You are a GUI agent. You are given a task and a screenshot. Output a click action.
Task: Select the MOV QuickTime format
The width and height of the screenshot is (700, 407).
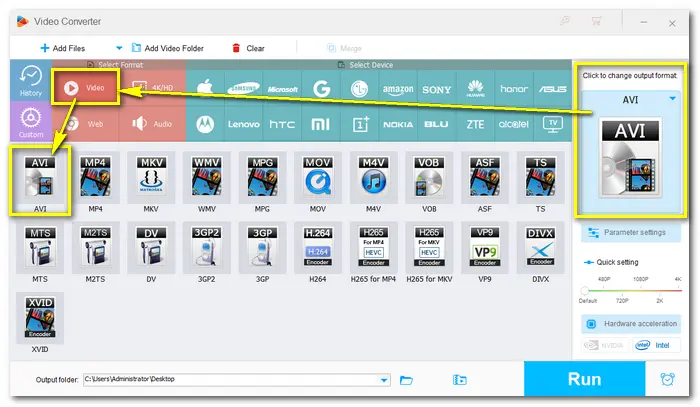coord(318,178)
